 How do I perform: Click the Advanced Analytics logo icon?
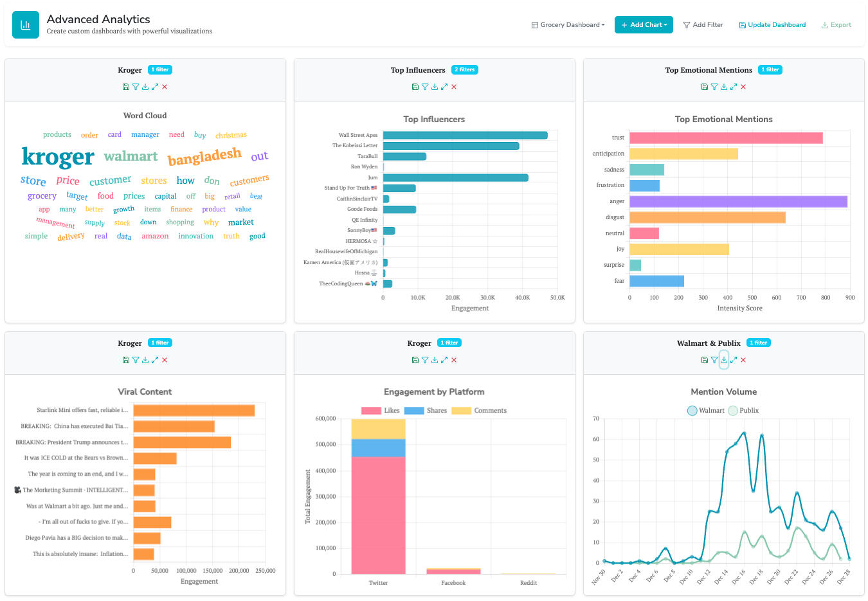26,25
